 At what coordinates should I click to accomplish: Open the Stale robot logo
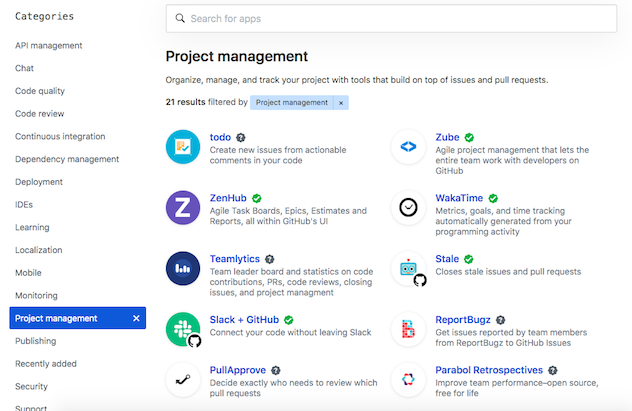[408, 268]
